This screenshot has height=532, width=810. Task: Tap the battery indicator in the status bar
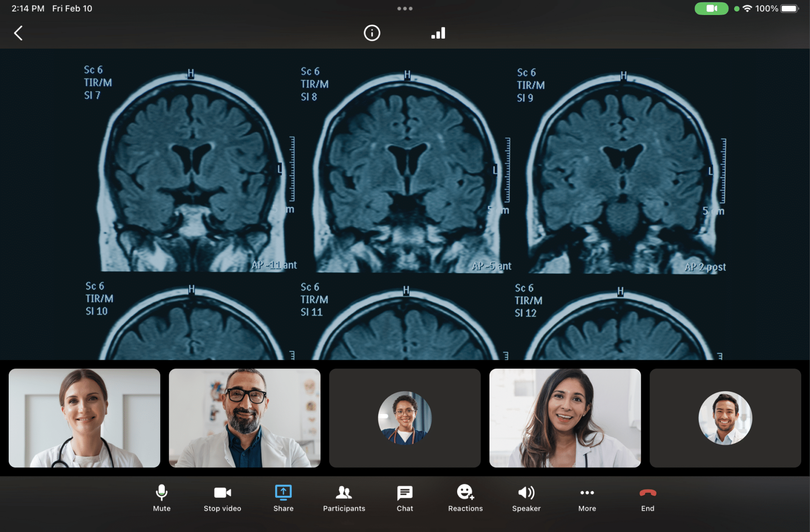[788, 8]
